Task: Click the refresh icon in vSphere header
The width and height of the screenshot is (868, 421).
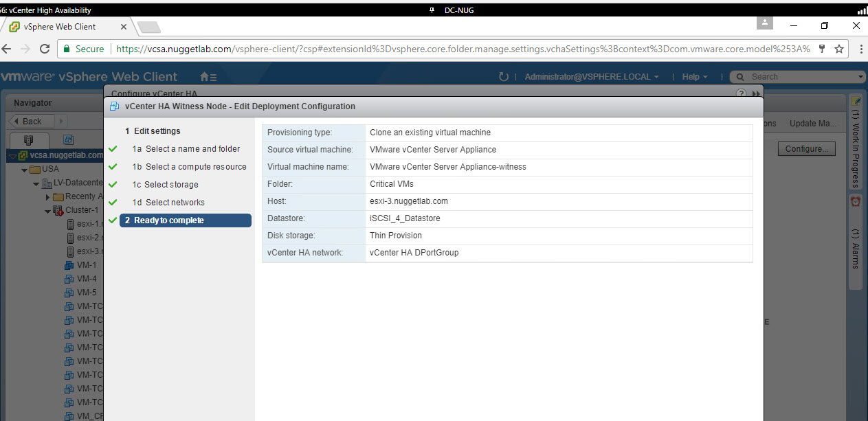Action: click(x=504, y=77)
